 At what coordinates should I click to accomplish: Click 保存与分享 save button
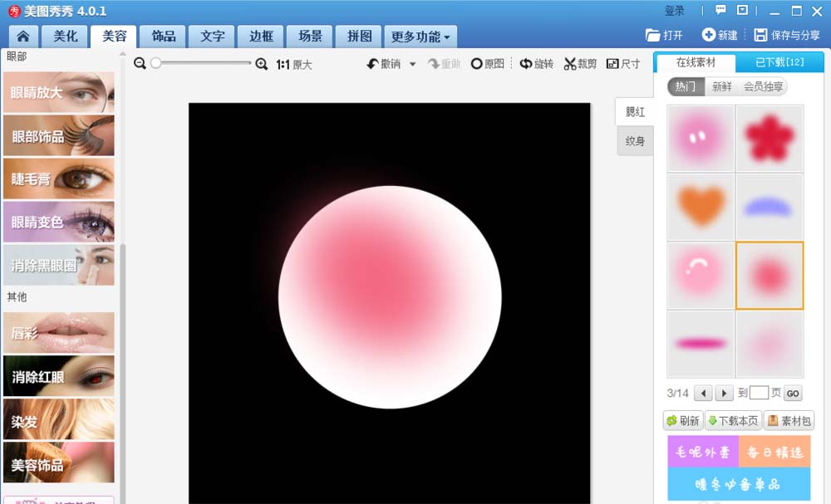787,36
